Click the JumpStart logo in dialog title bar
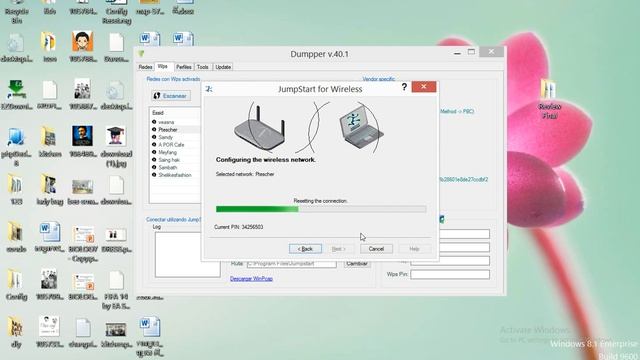Image resolution: width=640 pixels, height=360 pixels. coord(209,89)
